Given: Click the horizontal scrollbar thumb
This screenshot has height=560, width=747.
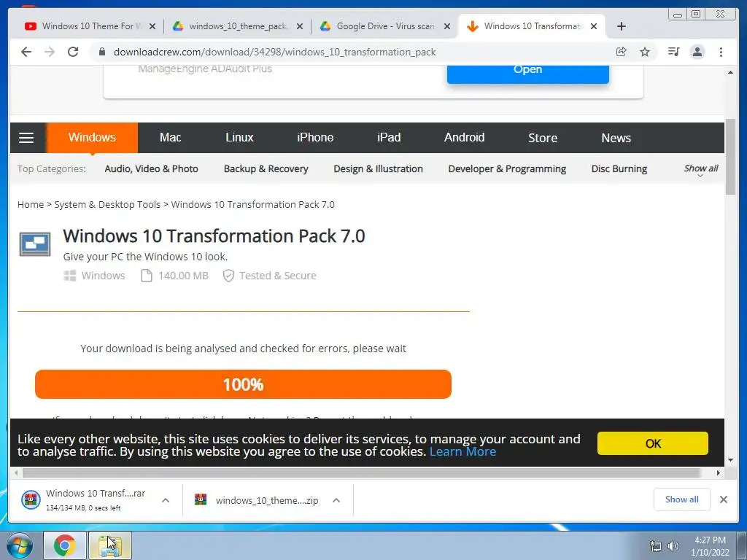Looking at the screenshot, I should (x=361, y=472).
